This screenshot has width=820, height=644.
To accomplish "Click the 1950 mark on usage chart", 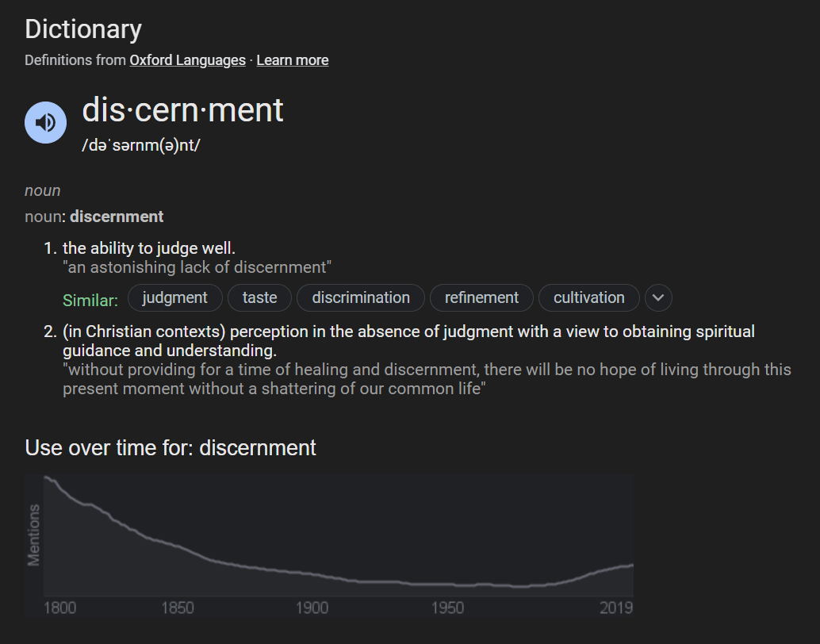I will [x=448, y=608].
